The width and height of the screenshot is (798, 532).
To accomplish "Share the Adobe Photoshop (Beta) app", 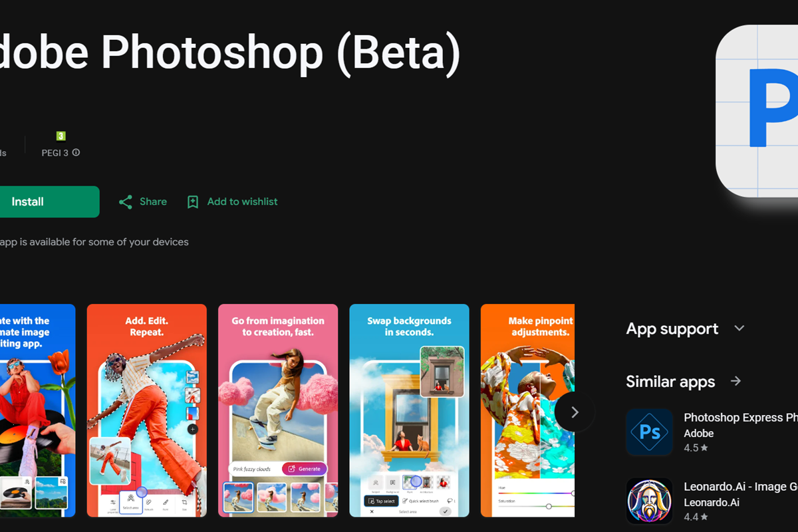I will coord(143,201).
